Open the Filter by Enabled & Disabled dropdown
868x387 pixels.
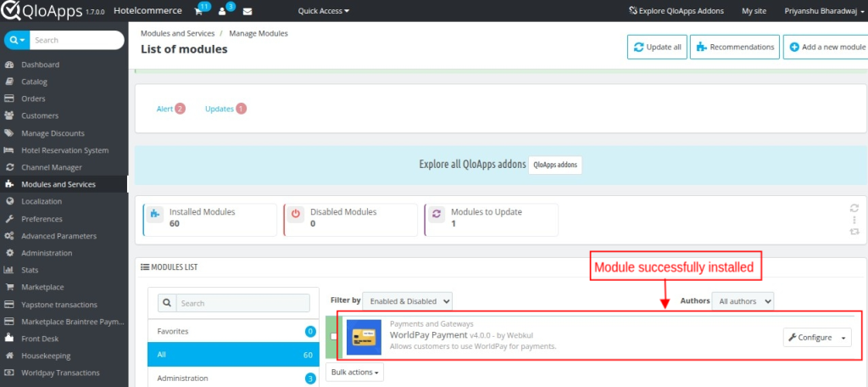tap(409, 301)
